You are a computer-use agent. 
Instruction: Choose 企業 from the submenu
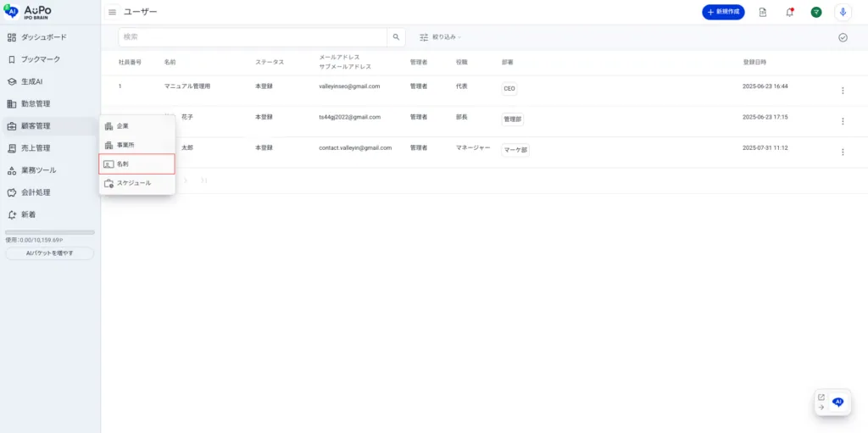coord(137,126)
